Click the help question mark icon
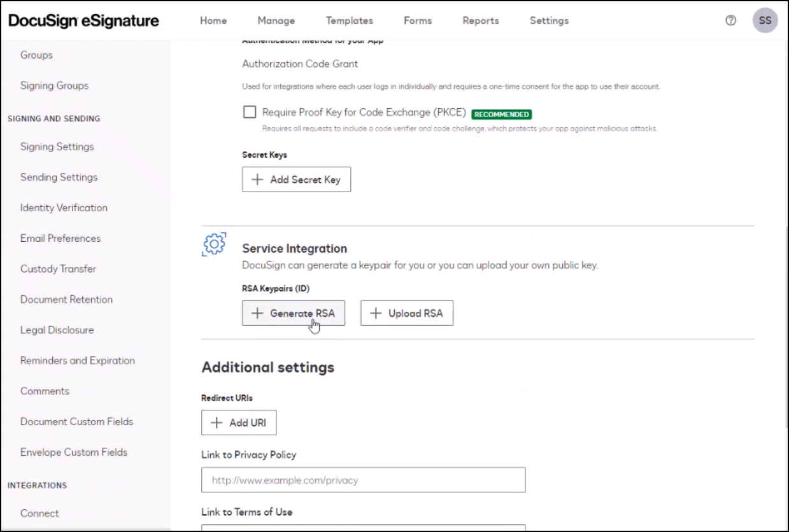 click(730, 20)
